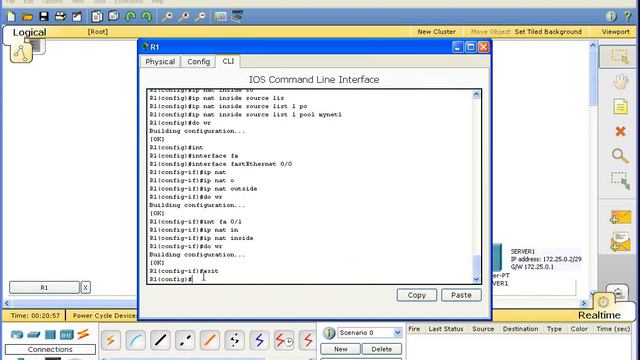Click the Zoom Reset magnifier icon

point(183,16)
